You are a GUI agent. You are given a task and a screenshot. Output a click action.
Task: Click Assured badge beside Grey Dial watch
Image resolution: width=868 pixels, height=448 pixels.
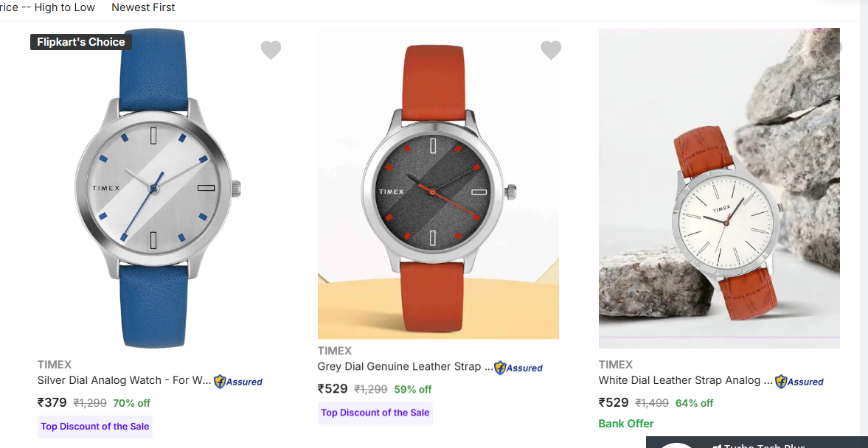click(x=518, y=368)
